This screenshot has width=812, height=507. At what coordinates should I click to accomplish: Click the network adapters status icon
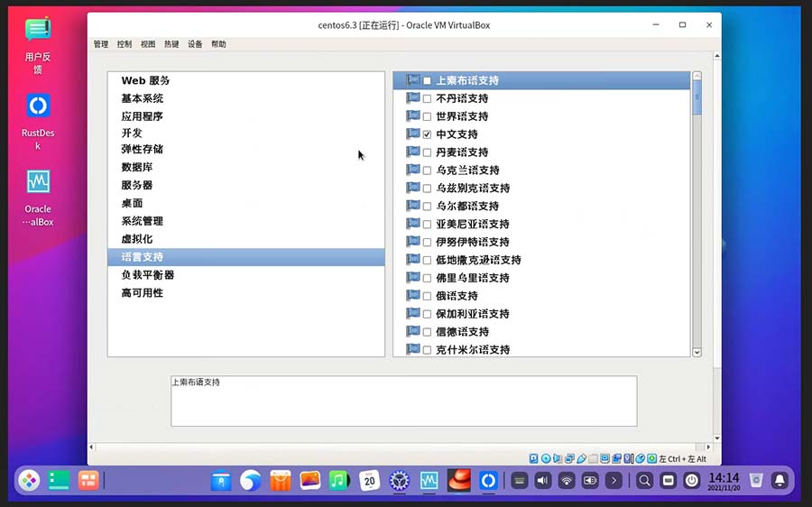pyautogui.click(x=569, y=458)
